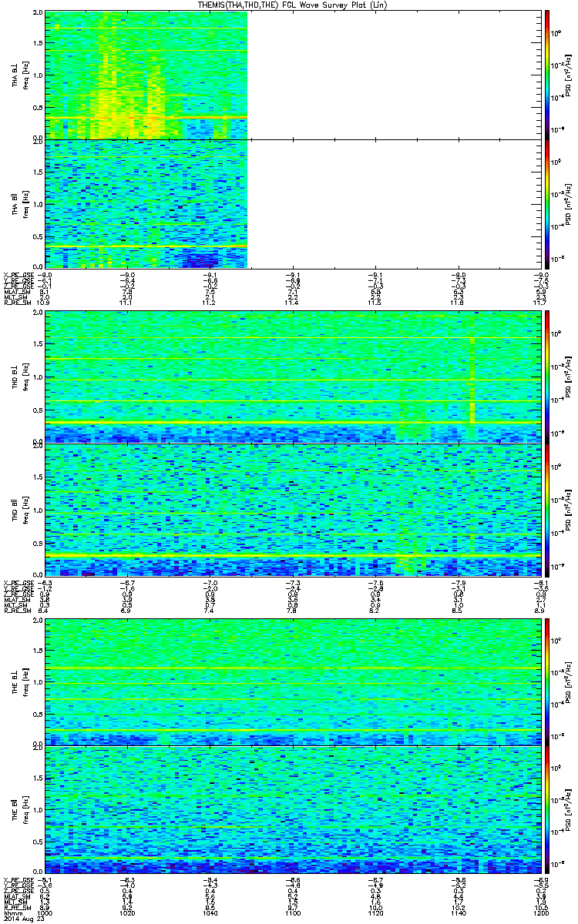This screenshot has height=924, width=578.
Task: Click the THE BII panel color bar
Action: click(547, 810)
